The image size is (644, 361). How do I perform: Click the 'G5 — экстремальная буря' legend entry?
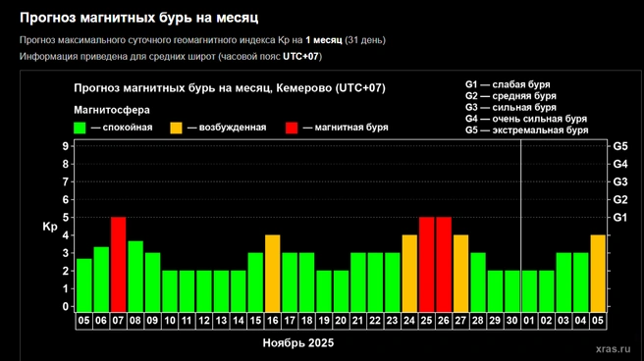tap(526, 130)
